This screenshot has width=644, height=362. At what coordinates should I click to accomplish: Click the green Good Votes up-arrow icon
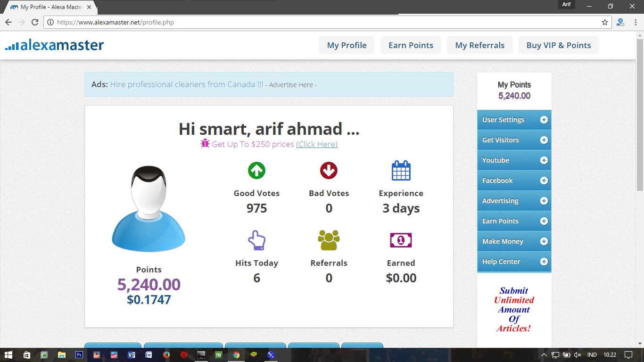point(256,170)
